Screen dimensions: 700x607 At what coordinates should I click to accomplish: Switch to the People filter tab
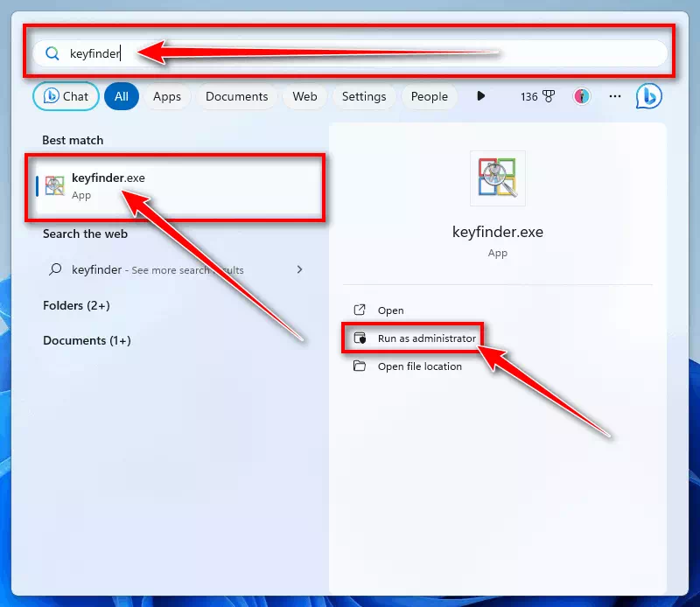[x=430, y=96]
